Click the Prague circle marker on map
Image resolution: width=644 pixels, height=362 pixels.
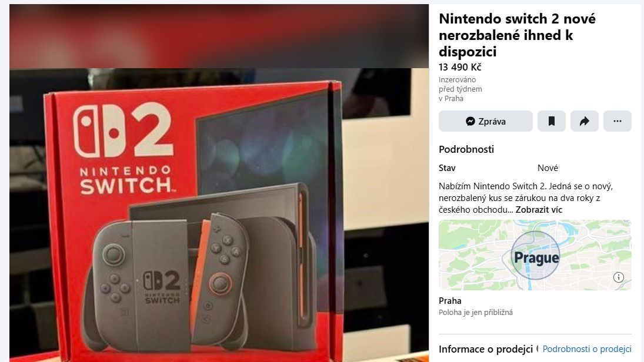[x=535, y=255]
